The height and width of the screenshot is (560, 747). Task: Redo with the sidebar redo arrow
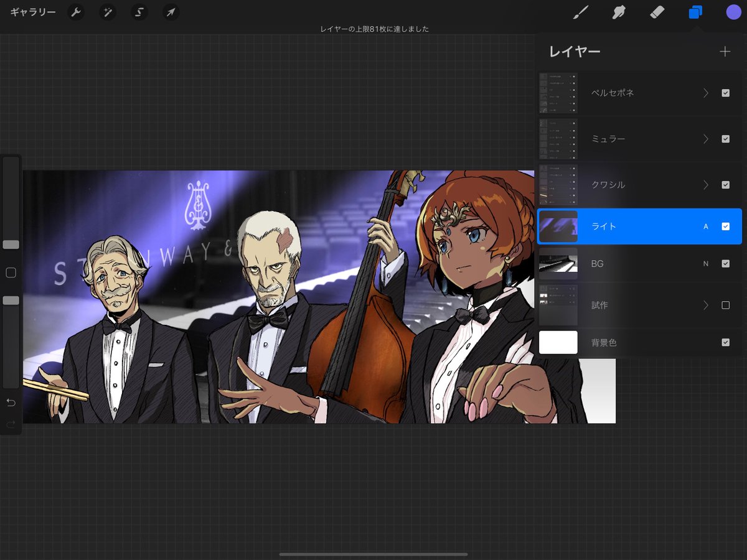(11, 424)
